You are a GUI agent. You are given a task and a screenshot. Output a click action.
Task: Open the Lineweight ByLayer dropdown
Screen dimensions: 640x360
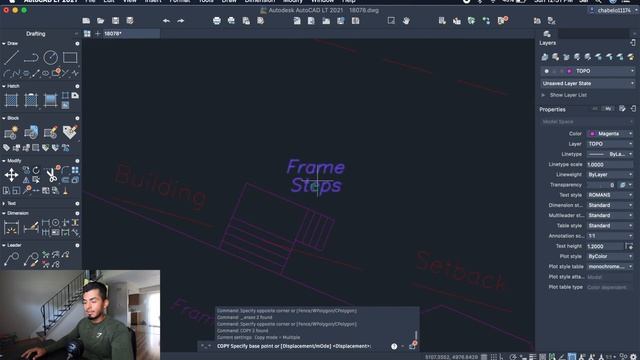[610, 175]
